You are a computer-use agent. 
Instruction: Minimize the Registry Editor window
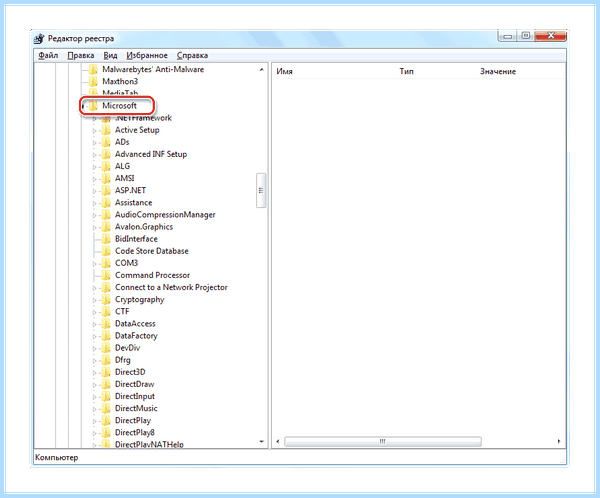click(507, 36)
